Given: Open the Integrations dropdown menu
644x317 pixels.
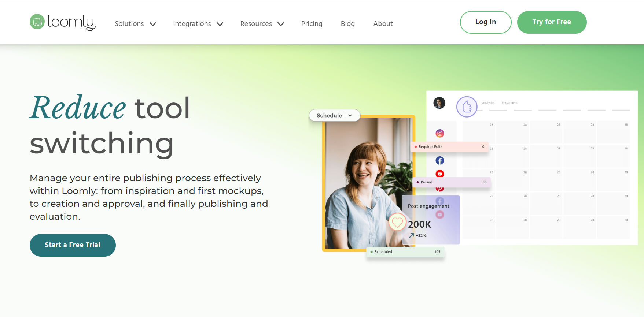Looking at the screenshot, I should click(198, 24).
